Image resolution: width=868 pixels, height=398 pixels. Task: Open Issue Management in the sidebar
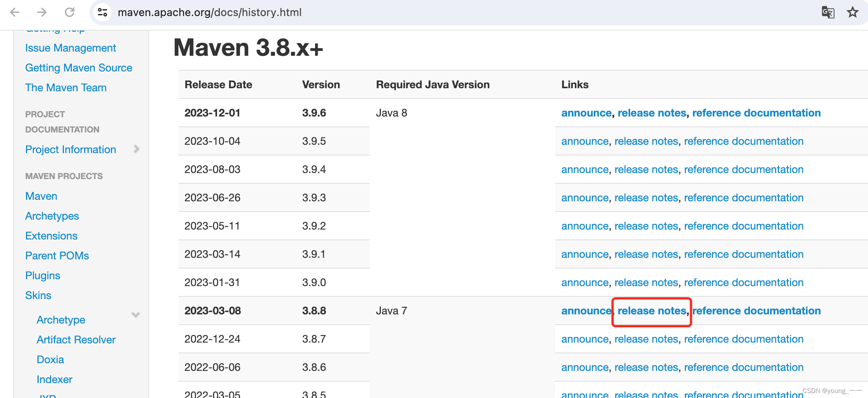point(71,48)
